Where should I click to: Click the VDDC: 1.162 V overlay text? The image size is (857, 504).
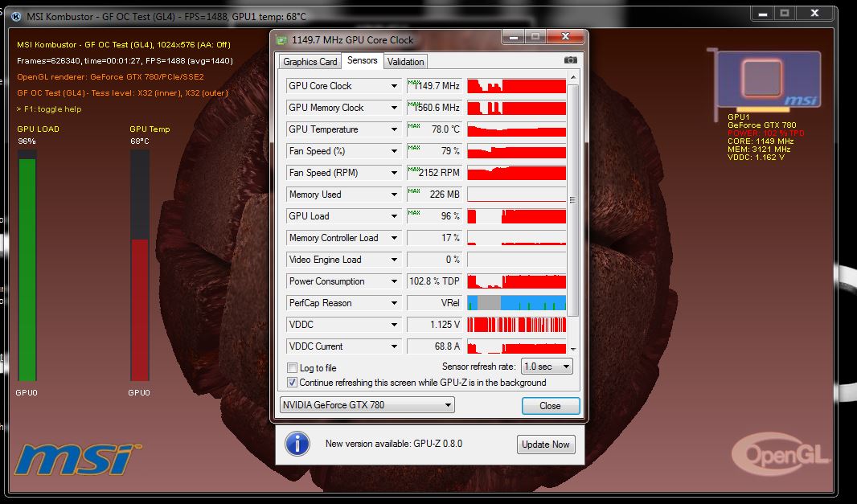tap(756, 158)
